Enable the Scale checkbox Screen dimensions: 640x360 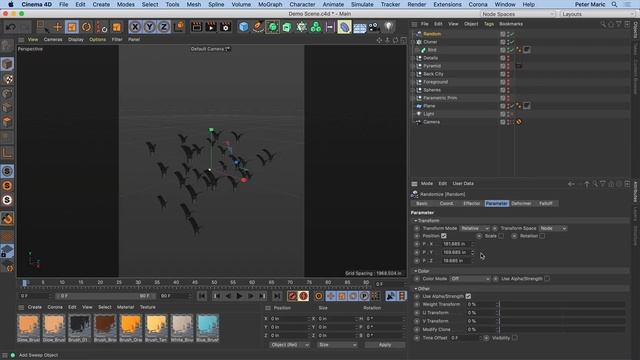coord(501,236)
